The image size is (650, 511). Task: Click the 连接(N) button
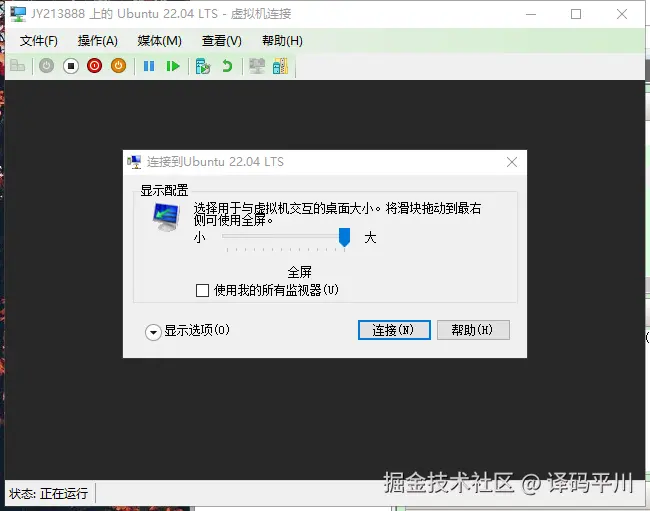click(x=394, y=330)
